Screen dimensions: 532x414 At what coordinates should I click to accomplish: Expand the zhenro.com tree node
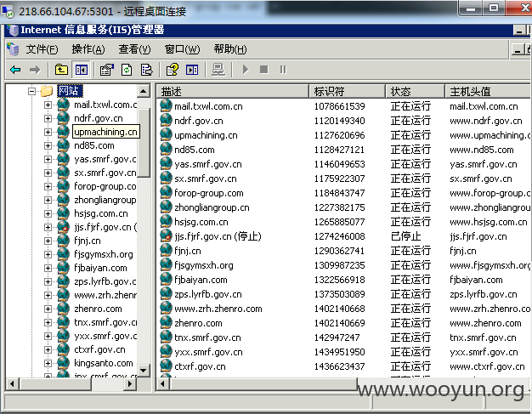(48, 309)
